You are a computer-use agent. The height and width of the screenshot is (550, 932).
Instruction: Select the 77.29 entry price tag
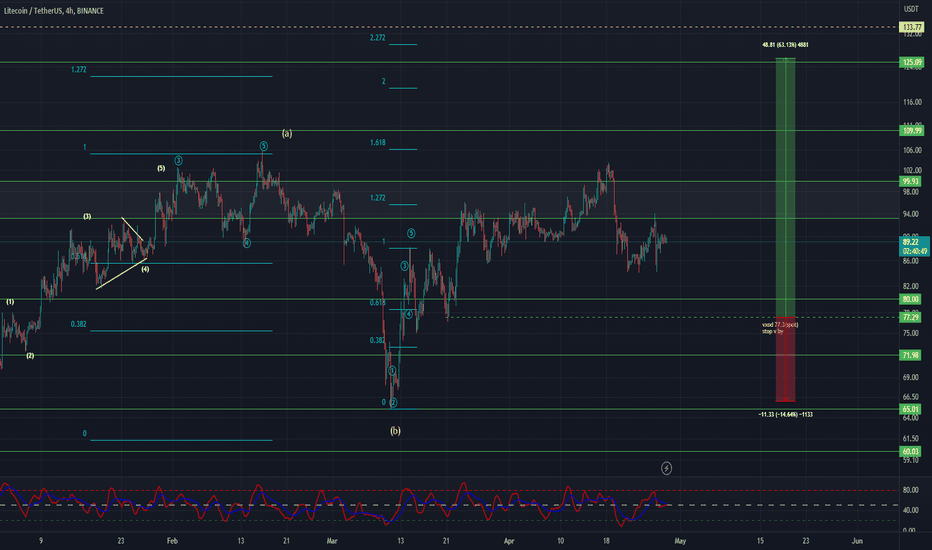[x=911, y=317]
